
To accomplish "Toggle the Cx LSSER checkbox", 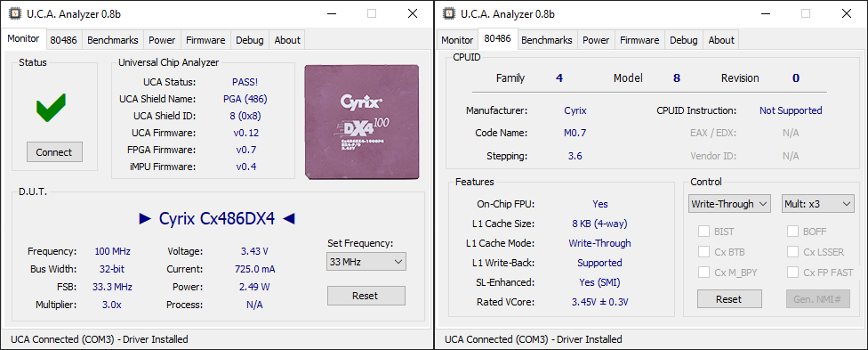I will 792,252.
